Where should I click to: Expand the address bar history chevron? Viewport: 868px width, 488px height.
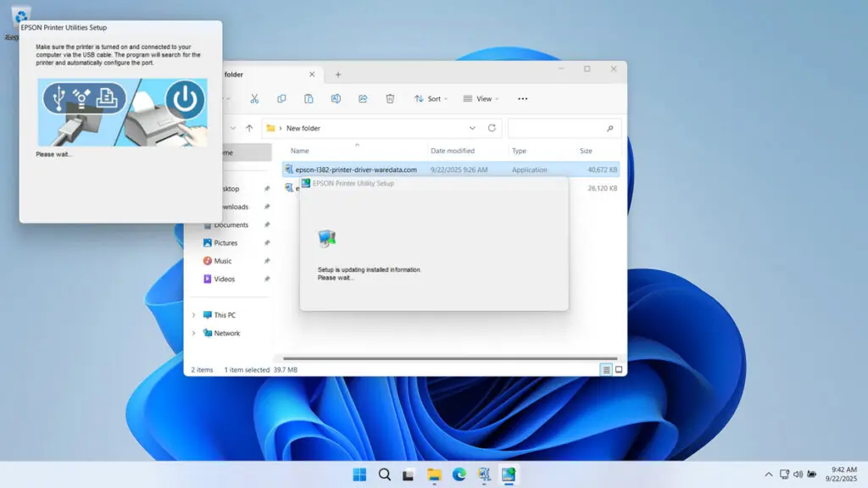[x=472, y=128]
